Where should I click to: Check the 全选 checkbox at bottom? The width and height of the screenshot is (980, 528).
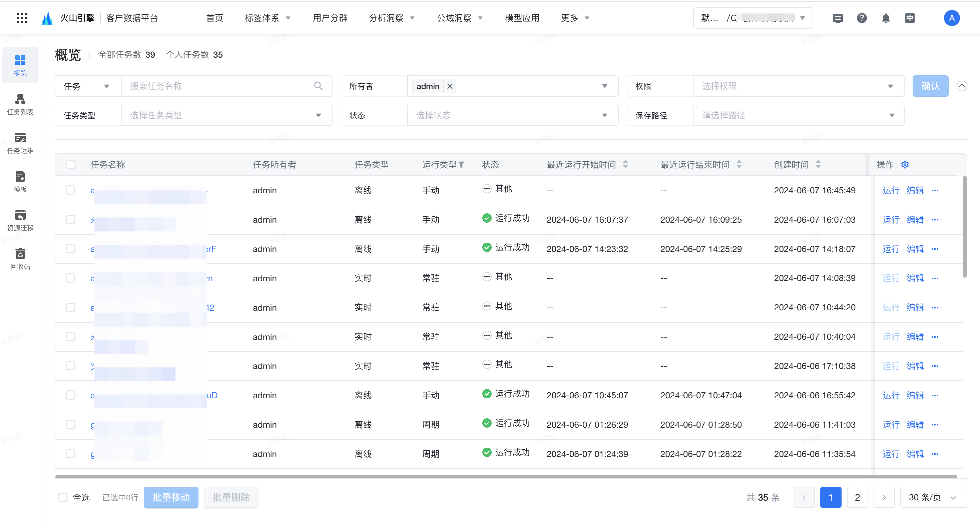pyautogui.click(x=63, y=497)
